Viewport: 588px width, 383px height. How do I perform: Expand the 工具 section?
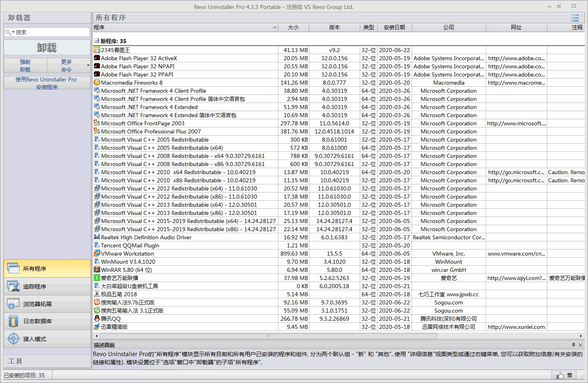pyautogui.click(x=47, y=361)
